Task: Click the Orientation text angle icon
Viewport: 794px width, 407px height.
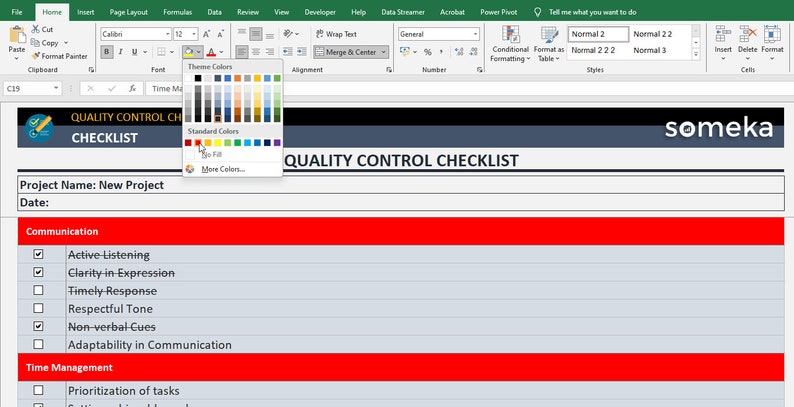Action: 288,34
